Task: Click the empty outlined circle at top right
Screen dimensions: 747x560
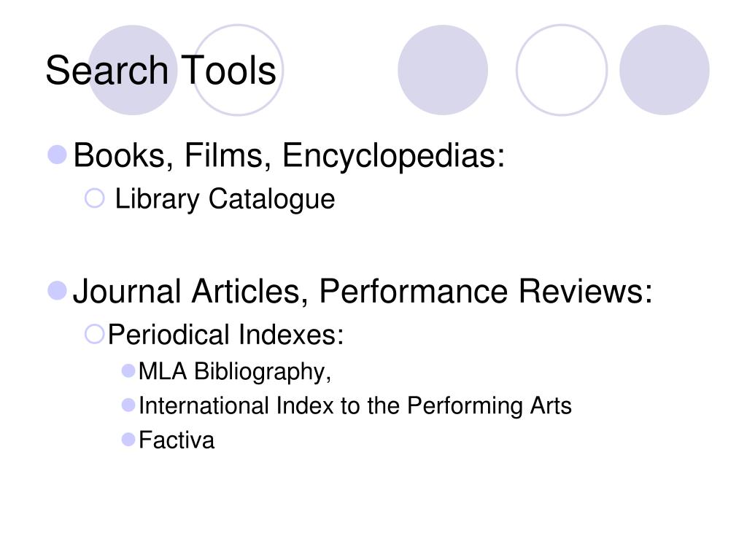Action: pyautogui.click(x=562, y=70)
